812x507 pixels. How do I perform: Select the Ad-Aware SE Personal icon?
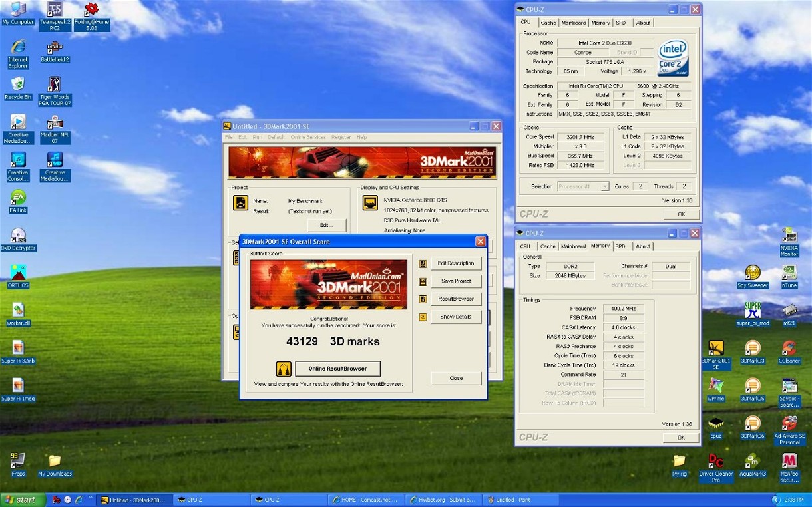coord(789,430)
